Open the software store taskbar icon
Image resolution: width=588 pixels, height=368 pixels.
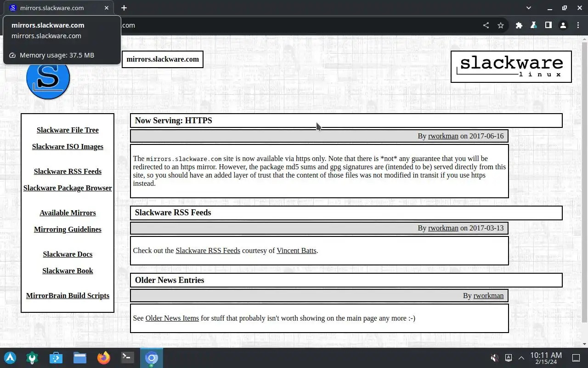pos(56,358)
